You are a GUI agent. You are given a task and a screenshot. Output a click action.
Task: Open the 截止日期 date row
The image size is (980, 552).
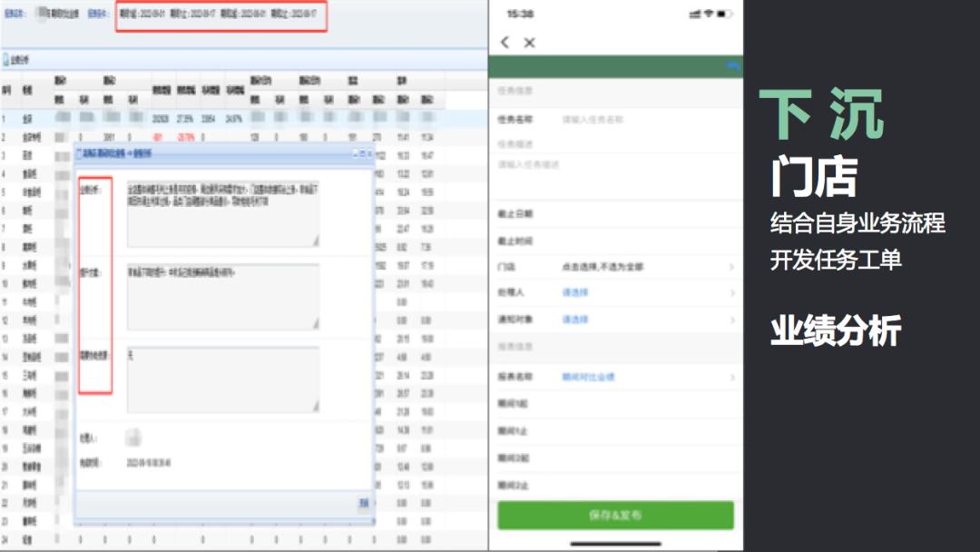(615, 213)
